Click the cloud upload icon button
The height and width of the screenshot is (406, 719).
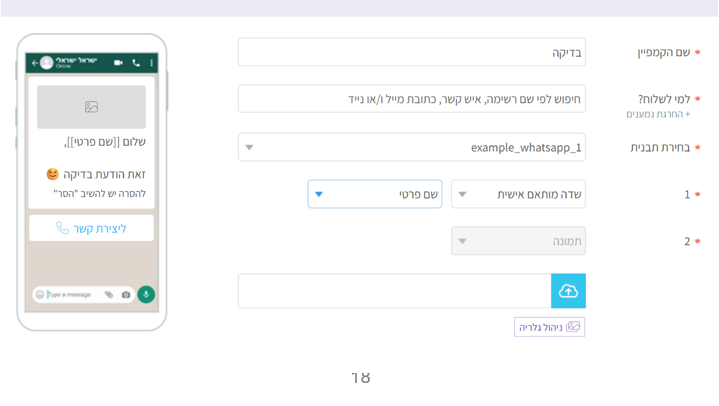(x=568, y=291)
